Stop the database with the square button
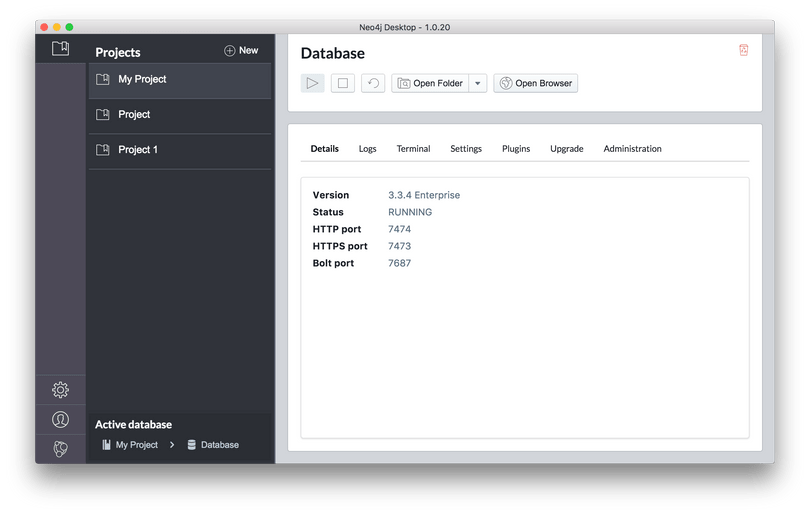 click(342, 83)
